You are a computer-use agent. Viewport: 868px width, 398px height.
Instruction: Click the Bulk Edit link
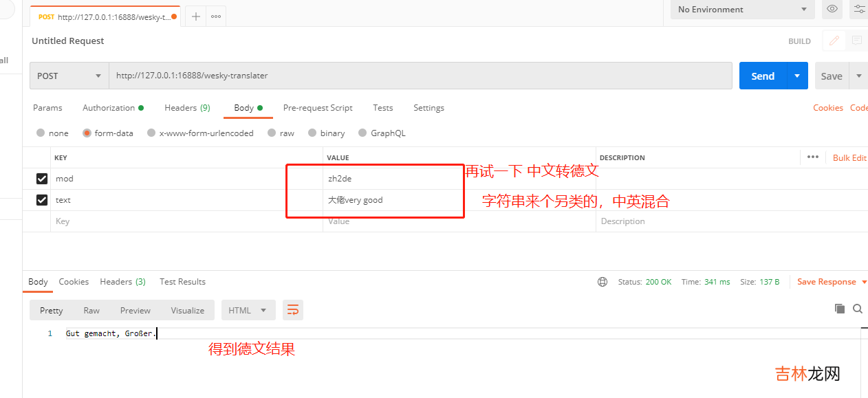click(849, 157)
